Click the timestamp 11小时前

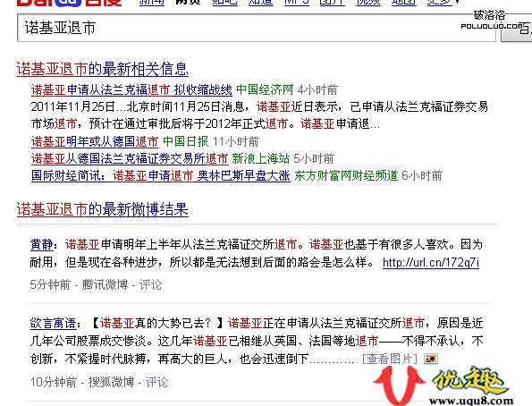[236, 141]
